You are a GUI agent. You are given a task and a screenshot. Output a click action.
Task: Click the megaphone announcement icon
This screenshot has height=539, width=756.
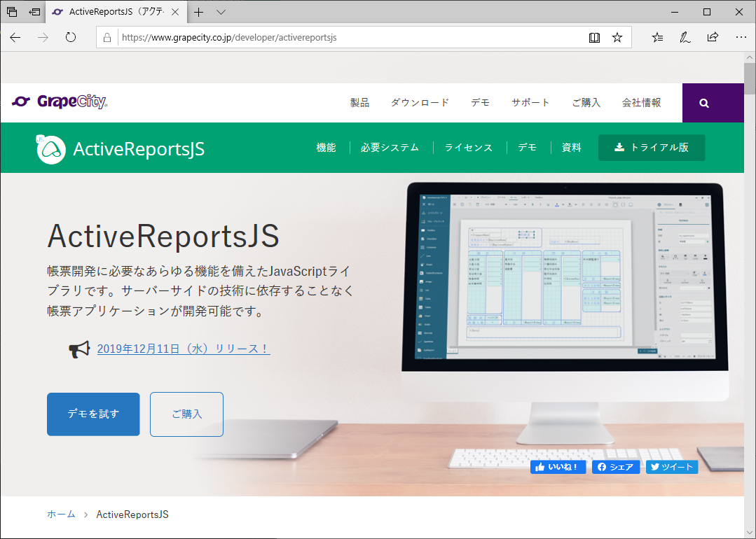[x=79, y=349]
